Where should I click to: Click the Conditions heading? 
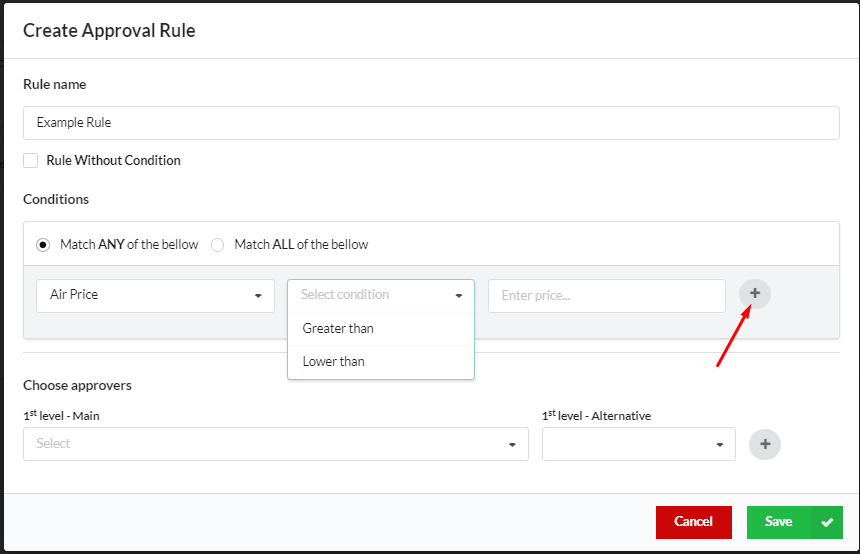click(56, 199)
